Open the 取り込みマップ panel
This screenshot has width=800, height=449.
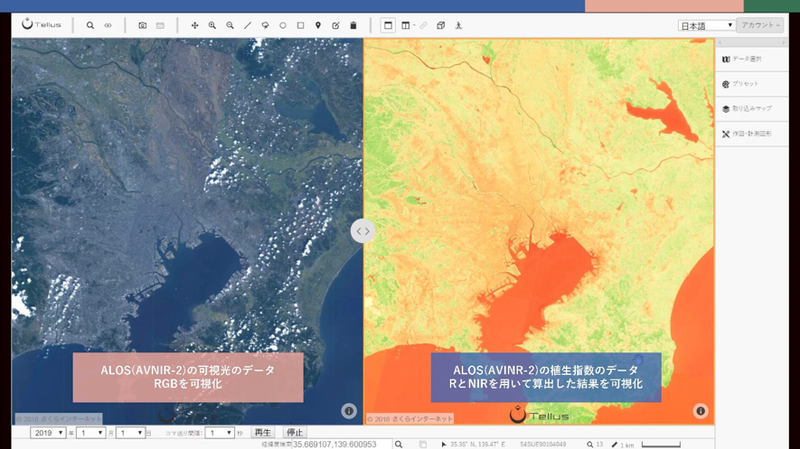[752, 109]
